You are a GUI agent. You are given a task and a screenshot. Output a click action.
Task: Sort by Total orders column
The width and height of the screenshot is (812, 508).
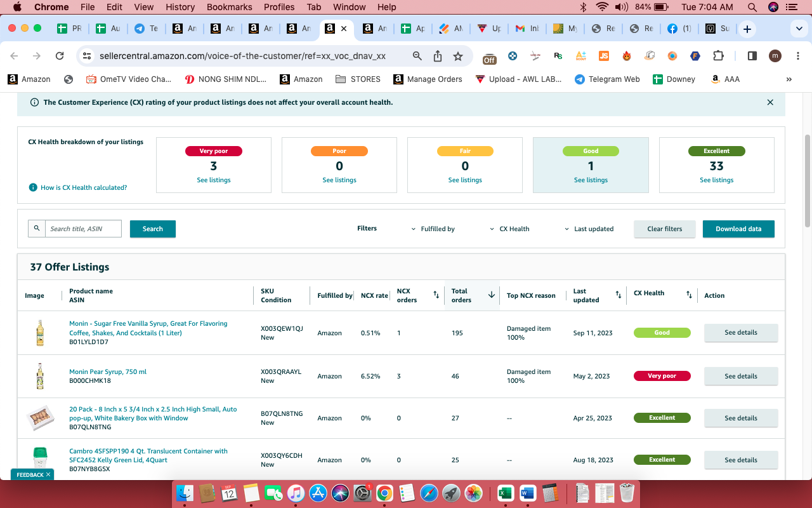pos(491,295)
